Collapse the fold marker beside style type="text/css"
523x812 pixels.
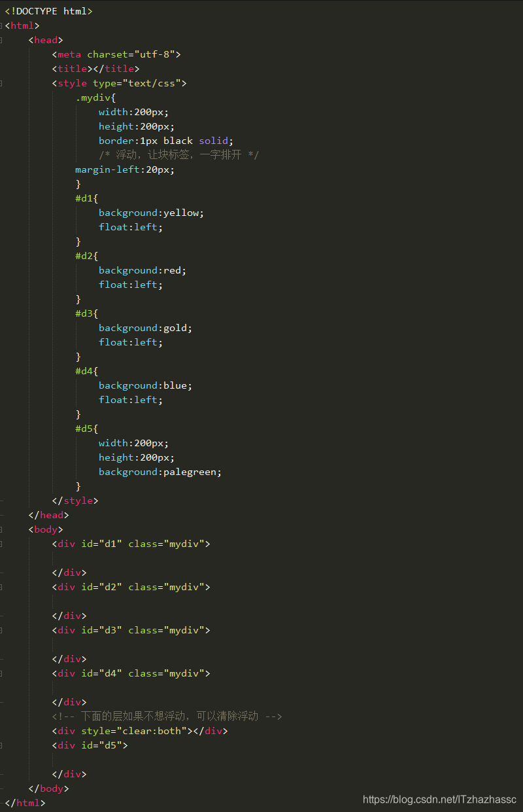pos(1,83)
